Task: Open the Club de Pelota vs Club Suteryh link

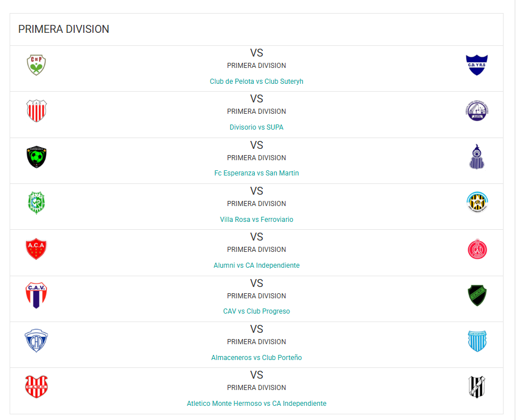Action: [x=257, y=82]
